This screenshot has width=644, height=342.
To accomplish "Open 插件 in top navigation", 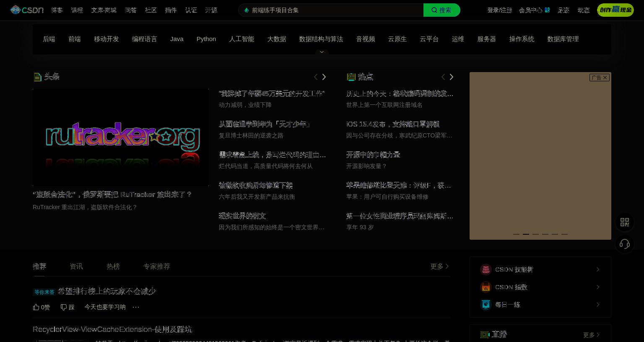I will [171, 10].
